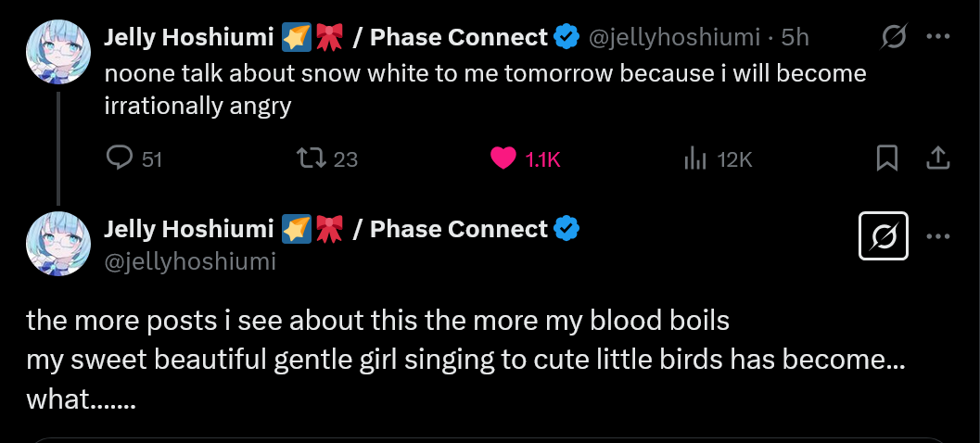Click @jellyhoshiumi handle beside the 5h timestamp

click(676, 37)
